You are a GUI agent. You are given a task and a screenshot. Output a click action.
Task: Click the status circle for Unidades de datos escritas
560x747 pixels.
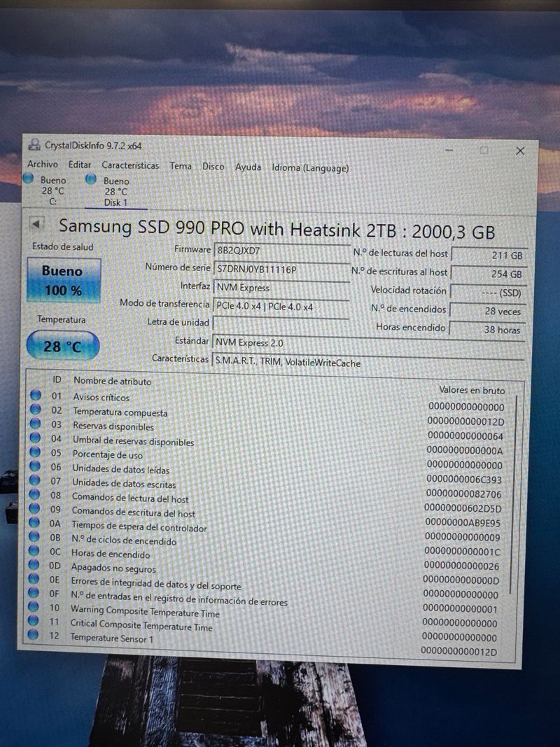(35, 480)
